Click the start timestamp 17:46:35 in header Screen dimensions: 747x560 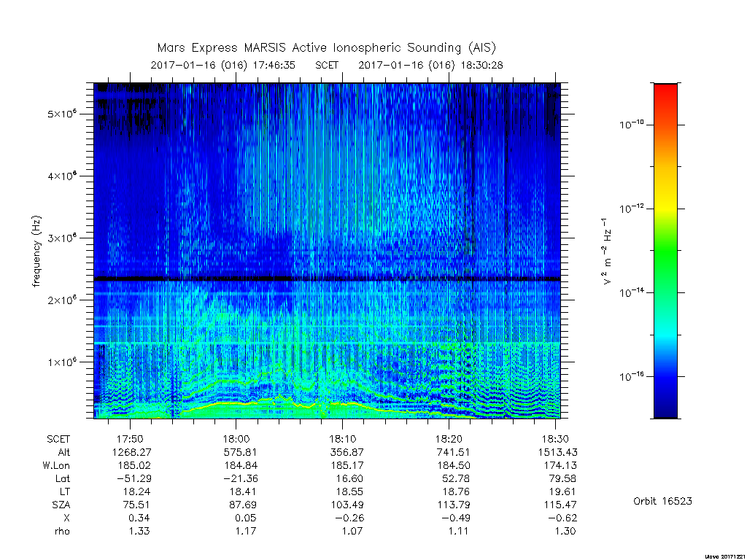pos(274,65)
